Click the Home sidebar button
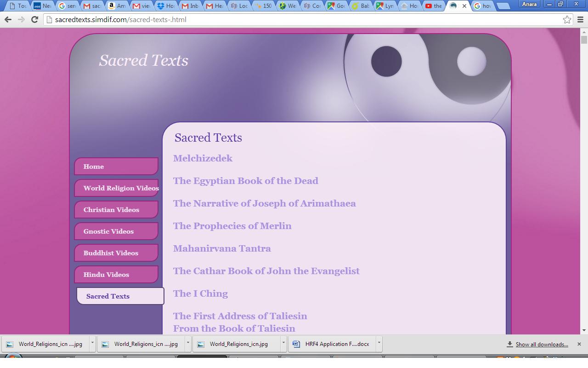 point(116,167)
